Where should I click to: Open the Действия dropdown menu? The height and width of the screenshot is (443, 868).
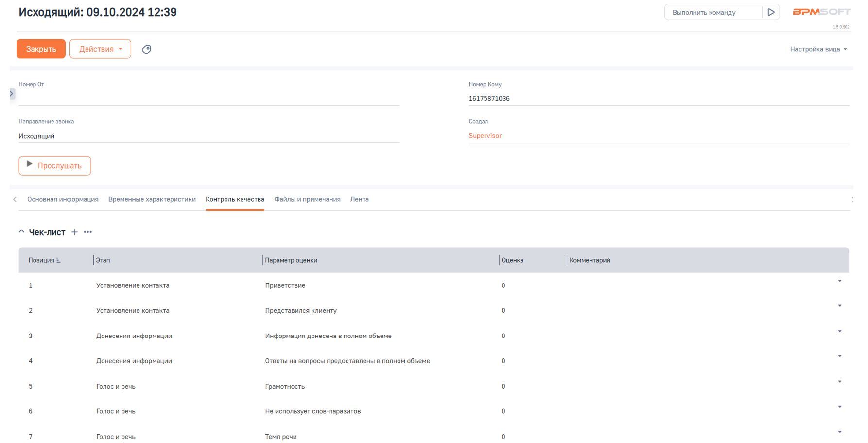(x=100, y=49)
